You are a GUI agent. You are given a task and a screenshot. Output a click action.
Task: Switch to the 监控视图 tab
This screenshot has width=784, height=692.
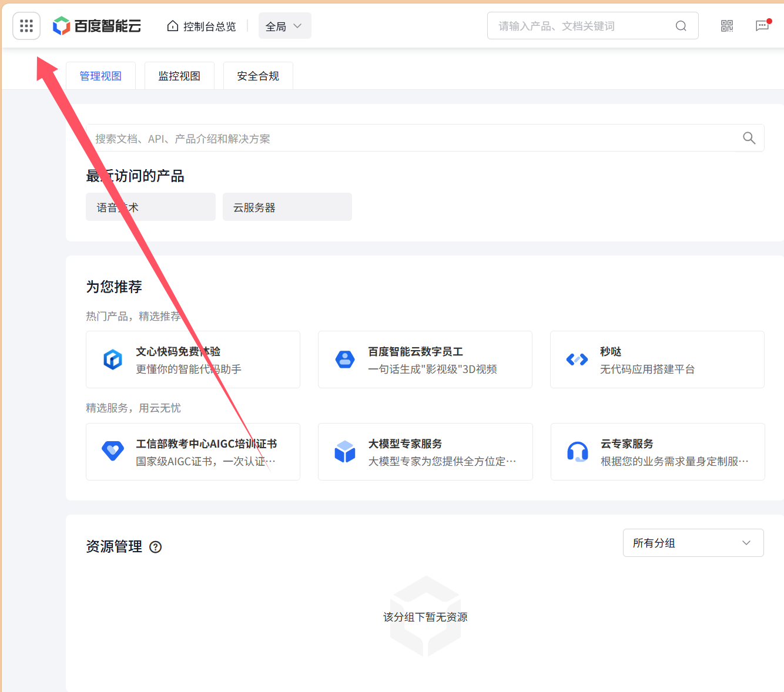pyautogui.click(x=179, y=76)
